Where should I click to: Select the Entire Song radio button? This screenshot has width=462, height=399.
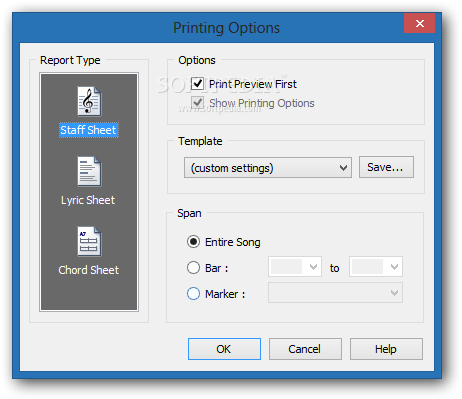[x=193, y=242]
